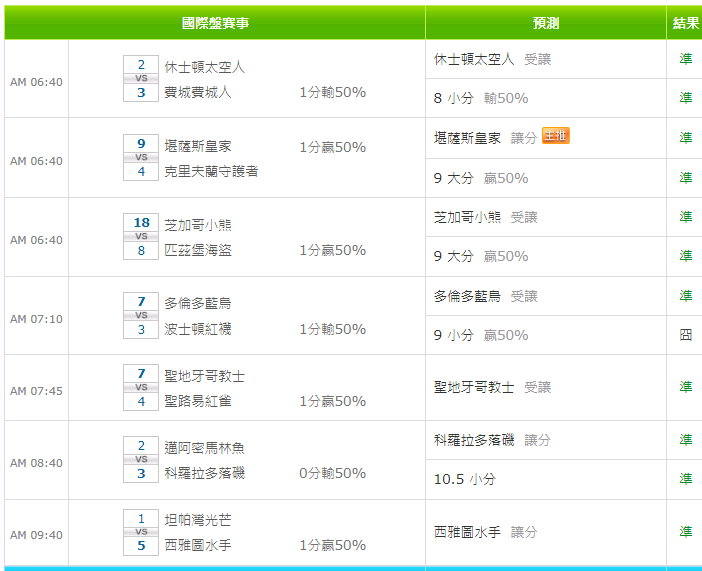Click the 8 小分 輸50% prediction
This screenshot has width=702, height=571.
pyautogui.click(x=481, y=98)
